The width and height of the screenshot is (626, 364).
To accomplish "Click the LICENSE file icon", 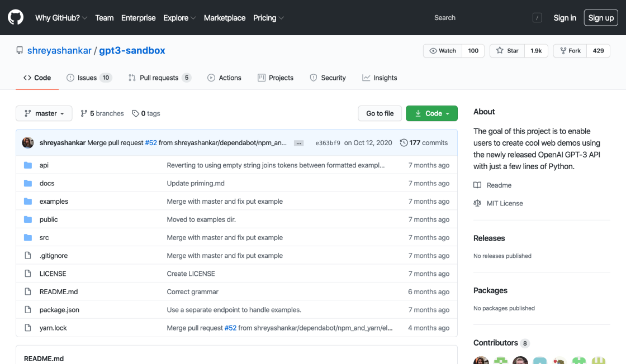I will tap(28, 274).
